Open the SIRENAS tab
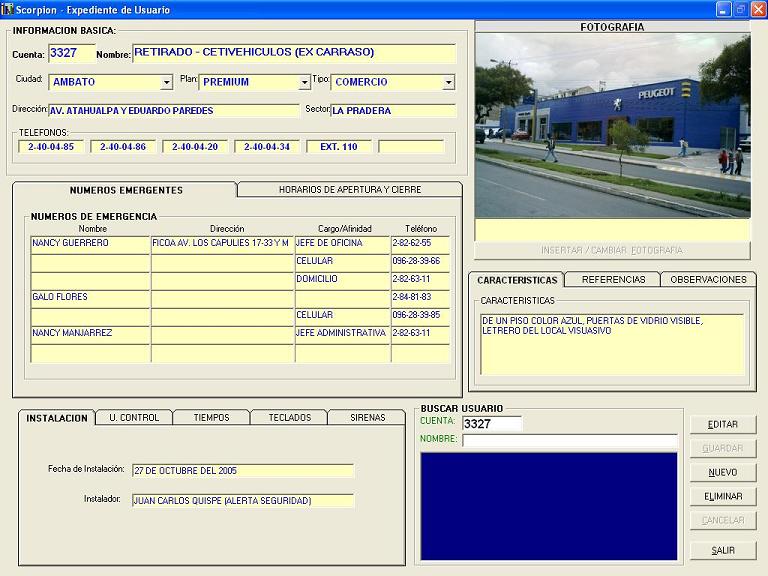Image resolution: width=768 pixels, height=576 pixels. coord(367,418)
